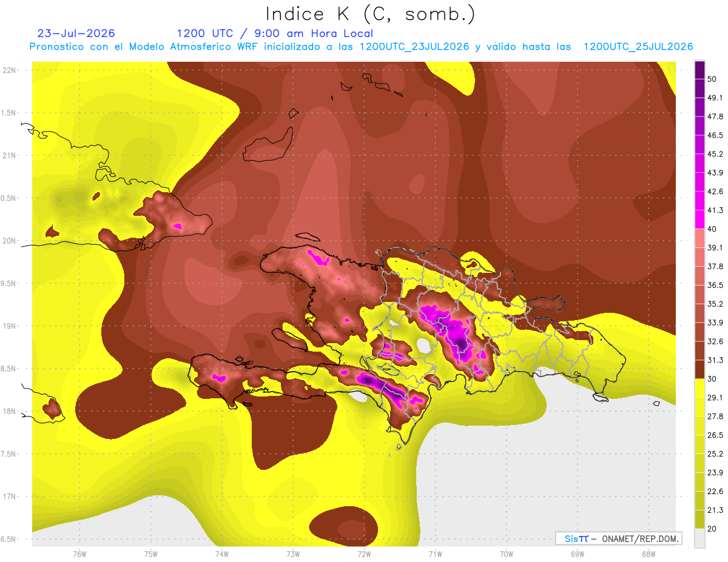Click the colorbar label "32.6"
The width and height of the screenshot is (728, 562).
pyautogui.click(x=715, y=341)
